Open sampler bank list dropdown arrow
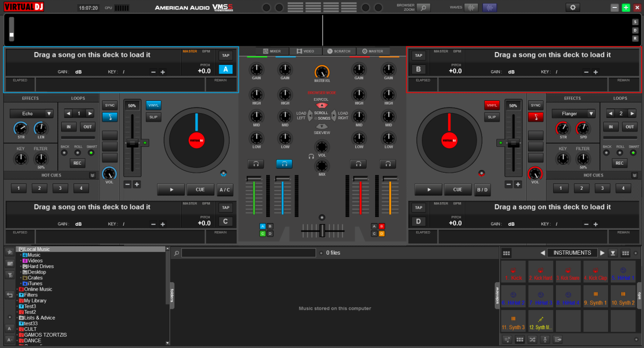Screen dimensions: 644x348 (x=613, y=253)
